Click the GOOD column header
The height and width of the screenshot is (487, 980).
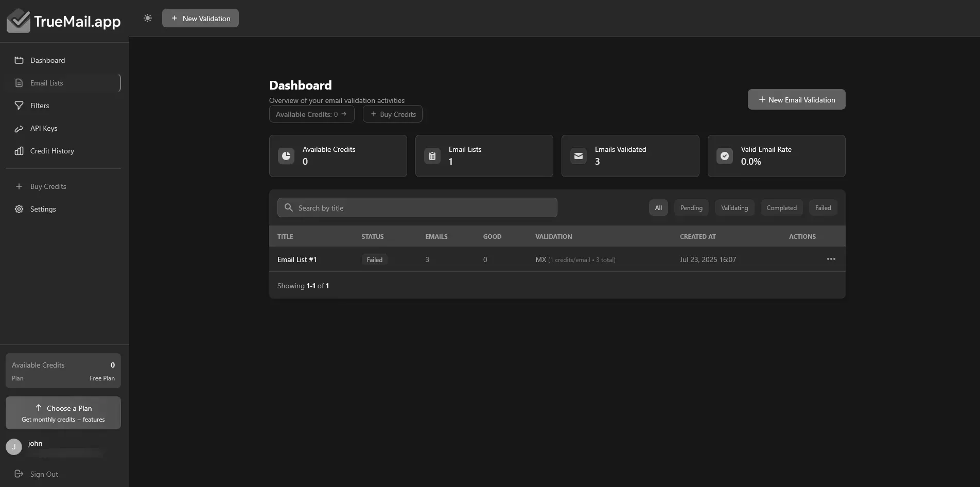click(492, 237)
